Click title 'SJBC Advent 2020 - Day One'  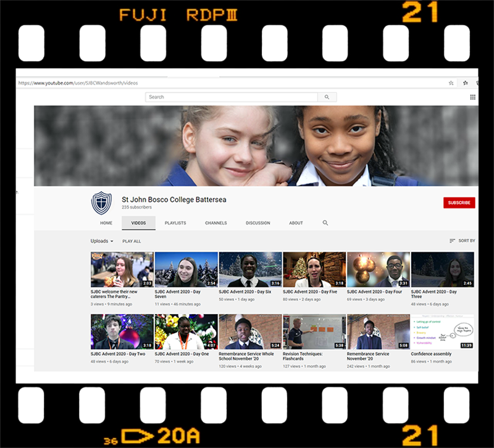click(182, 354)
